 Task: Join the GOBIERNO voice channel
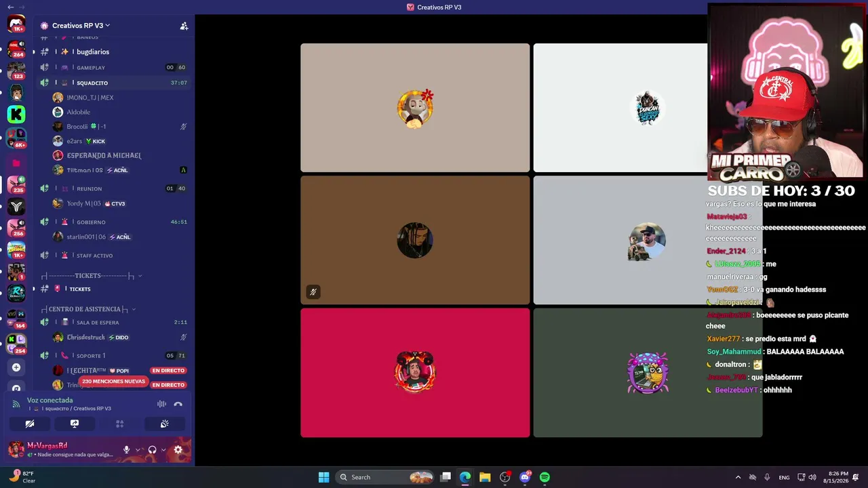114,222
